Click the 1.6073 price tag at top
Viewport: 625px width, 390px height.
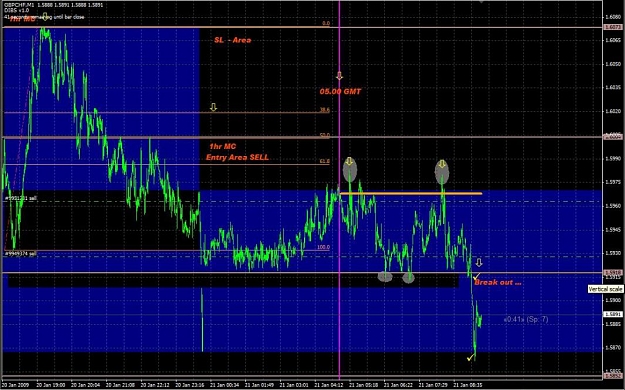tap(613, 27)
